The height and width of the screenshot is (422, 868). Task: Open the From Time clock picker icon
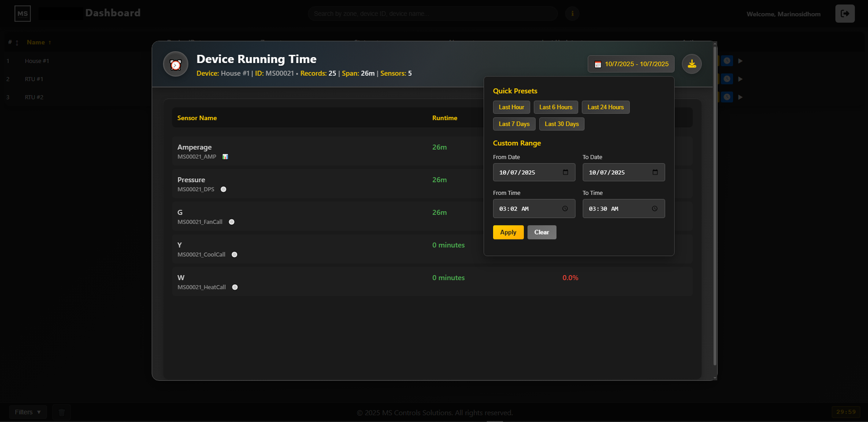[x=565, y=209]
